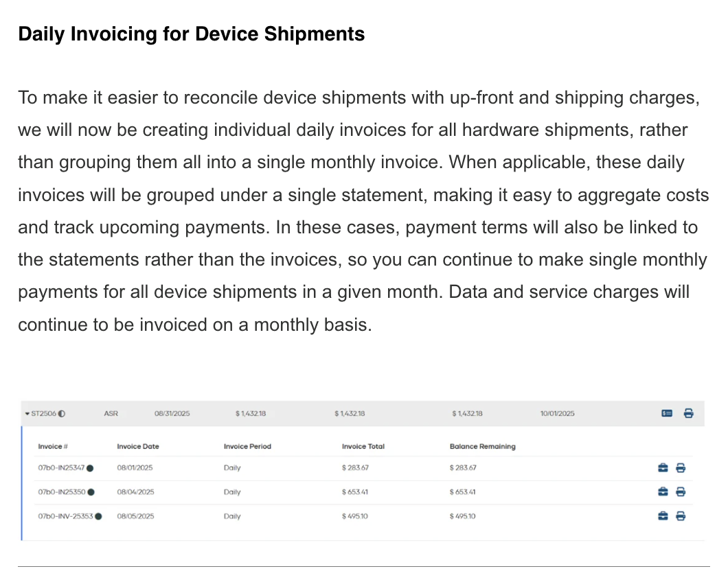
Task: Click the Invoice Date column header
Action: (138, 446)
